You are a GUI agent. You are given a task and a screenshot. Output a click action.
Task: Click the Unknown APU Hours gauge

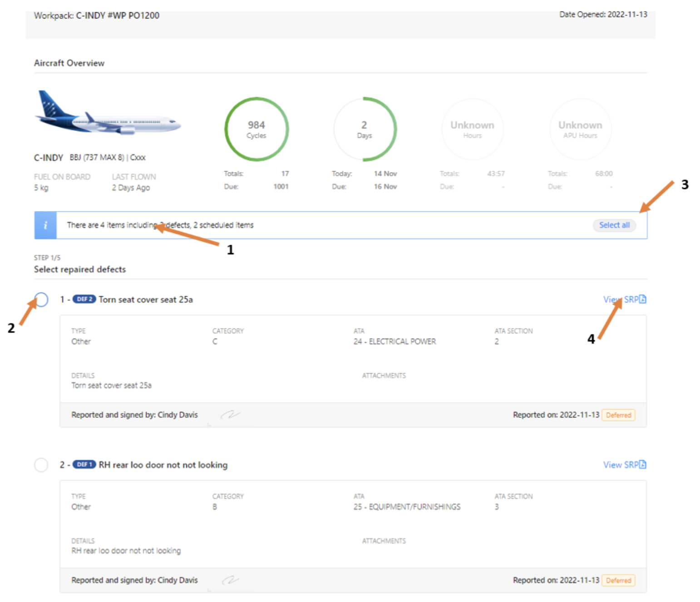point(580,129)
